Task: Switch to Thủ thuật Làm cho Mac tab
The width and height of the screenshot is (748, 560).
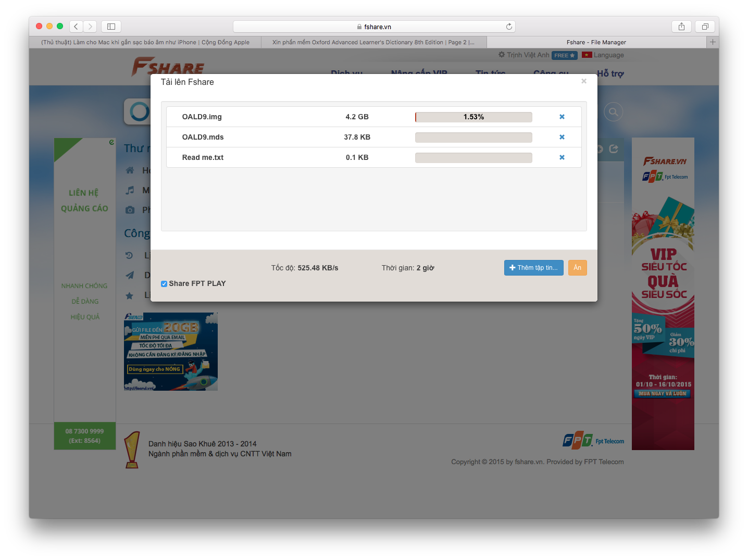Action: [145, 42]
